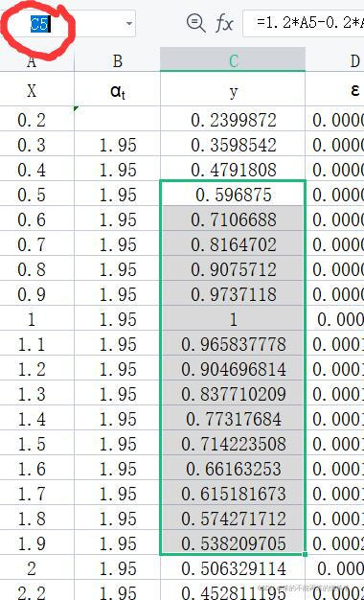Select cell with value 0.9075712
364x600 pixels.
pyautogui.click(x=233, y=269)
